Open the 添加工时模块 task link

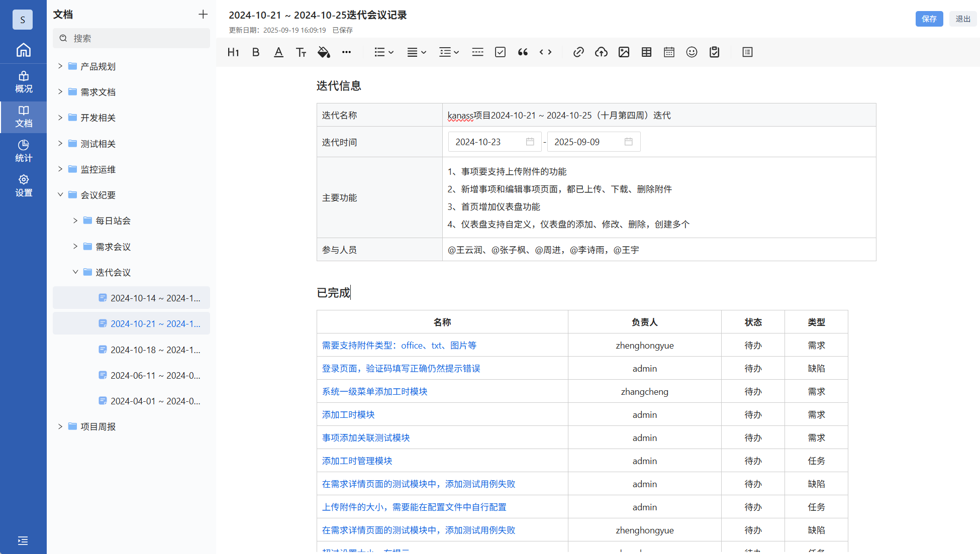click(x=348, y=415)
